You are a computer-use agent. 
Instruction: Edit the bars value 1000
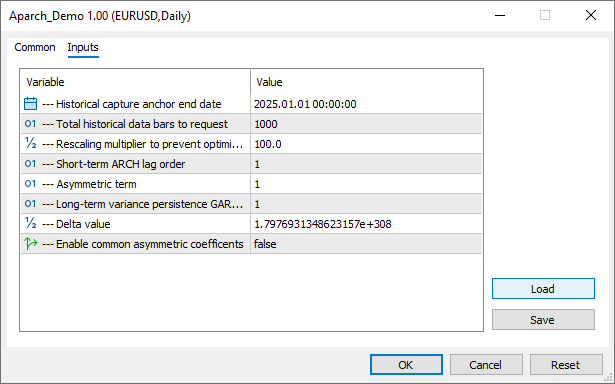click(x=366, y=124)
